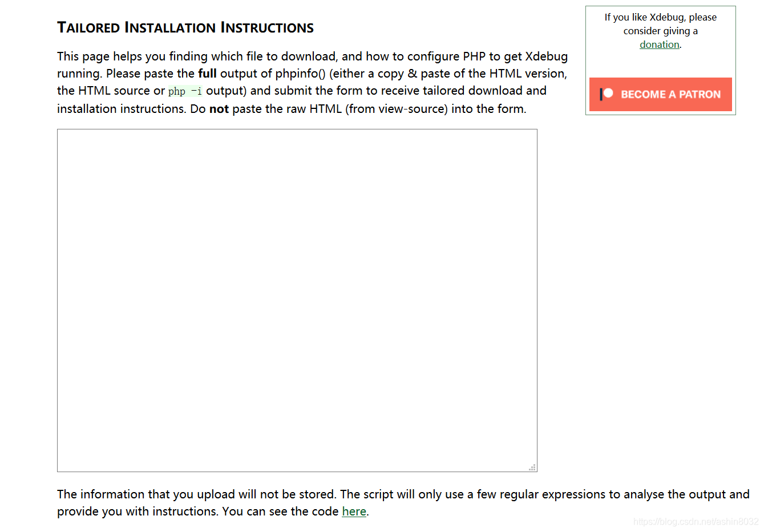Click the phpinfo output textarea

(297, 300)
